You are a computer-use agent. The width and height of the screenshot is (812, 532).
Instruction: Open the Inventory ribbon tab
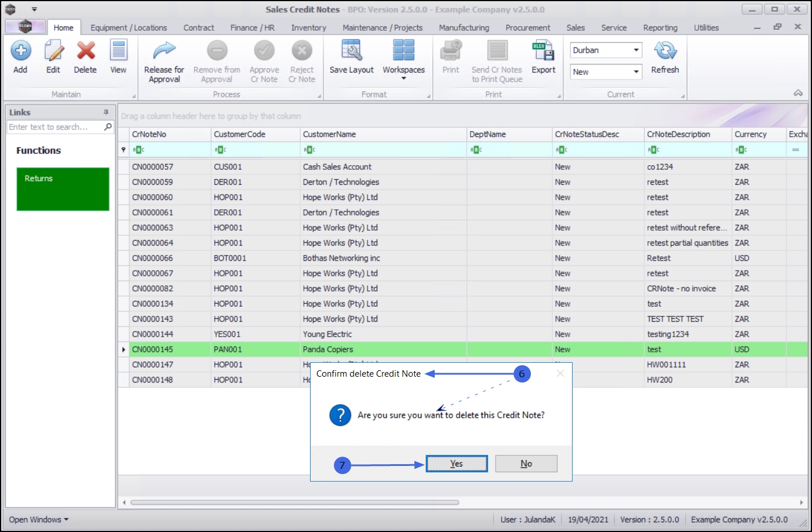[x=308, y=28]
